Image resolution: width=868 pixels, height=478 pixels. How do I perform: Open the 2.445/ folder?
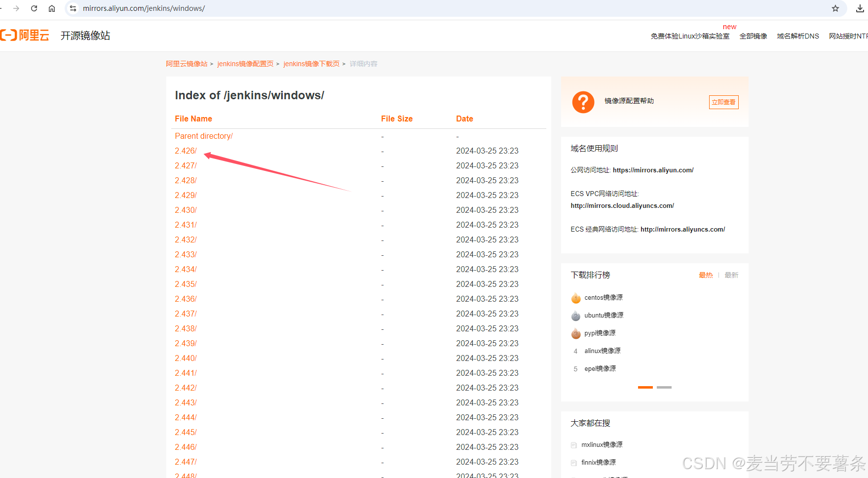coord(186,432)
